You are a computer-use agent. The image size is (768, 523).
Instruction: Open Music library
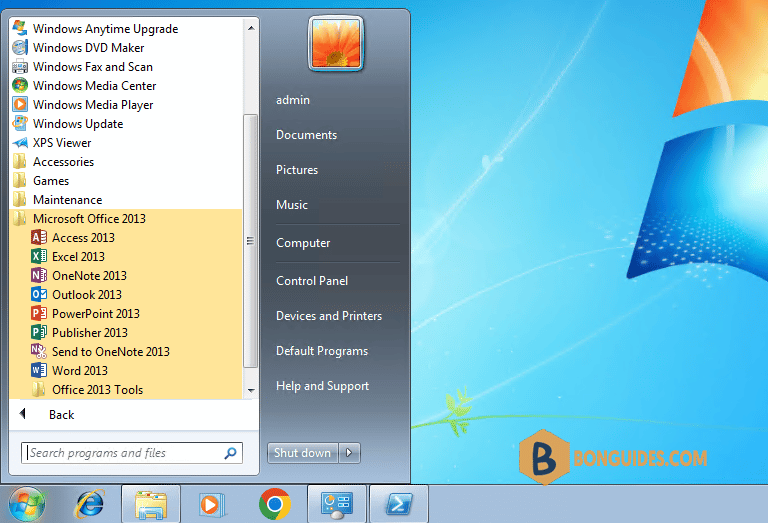coord(292,205)
